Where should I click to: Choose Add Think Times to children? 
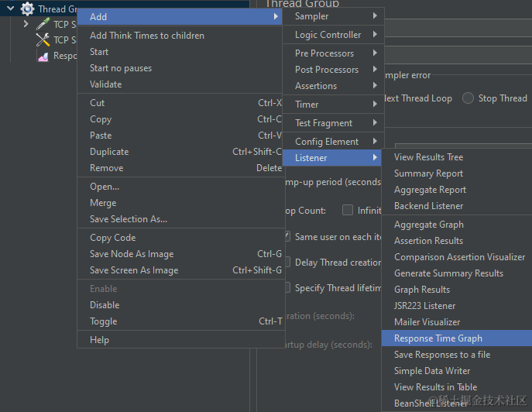click(x=180, y=36)
